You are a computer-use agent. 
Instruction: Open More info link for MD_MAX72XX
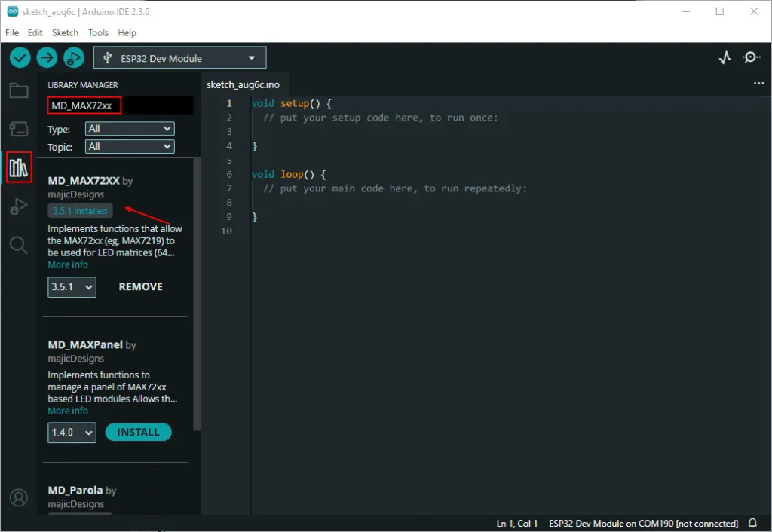pos(68,264)
